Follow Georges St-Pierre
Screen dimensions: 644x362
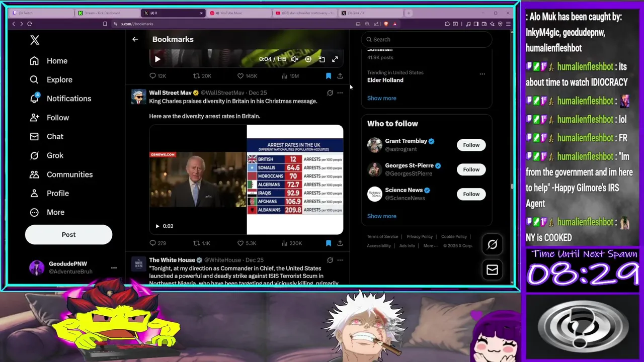point(471,169)
